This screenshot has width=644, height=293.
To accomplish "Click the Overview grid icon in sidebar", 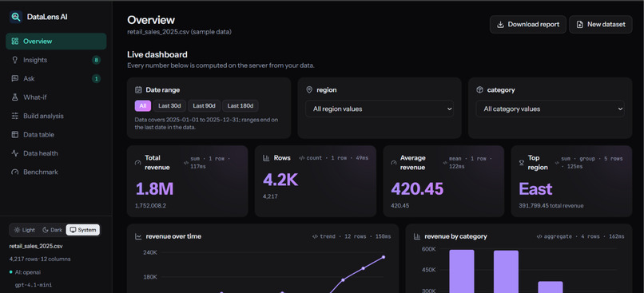I will 15,41.
